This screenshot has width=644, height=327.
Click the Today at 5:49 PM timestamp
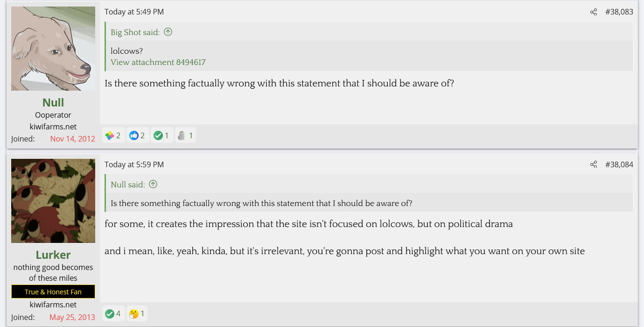click(x=134, y=12)
